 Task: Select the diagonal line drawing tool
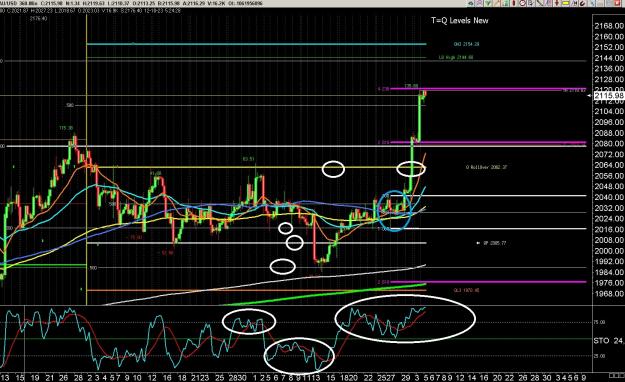(540, 3)
